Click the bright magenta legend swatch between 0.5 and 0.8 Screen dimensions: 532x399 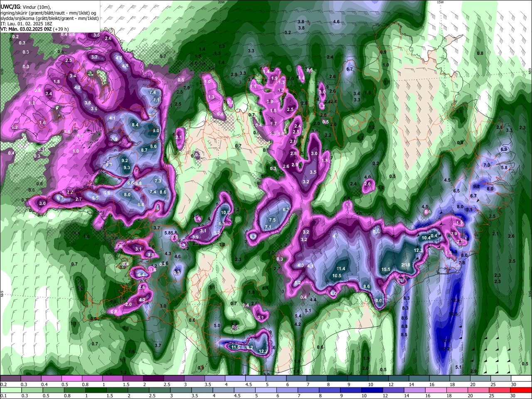(x=71, y=379)
